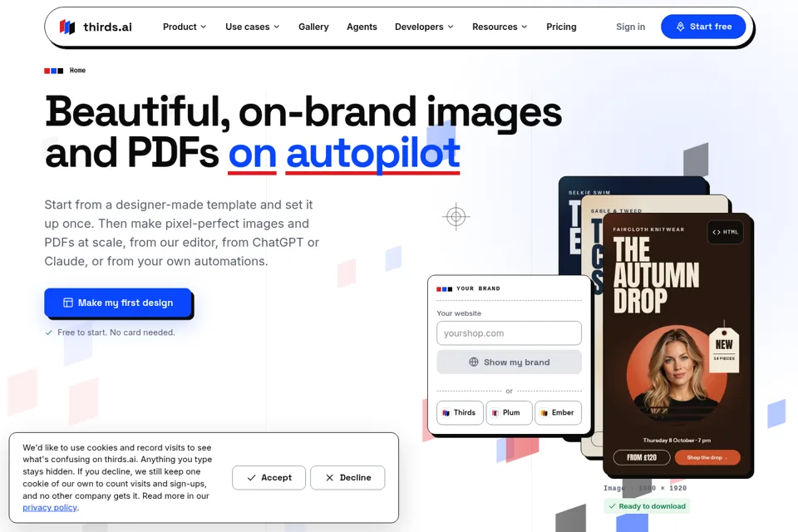Go to Pricing
This screenshot has width=798, height=532.
(x=561, y=27)
